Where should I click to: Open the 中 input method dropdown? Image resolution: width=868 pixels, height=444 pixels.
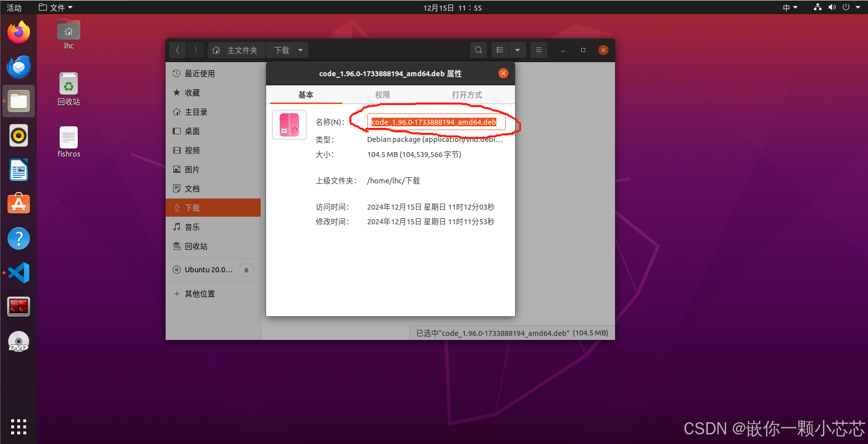790,8
